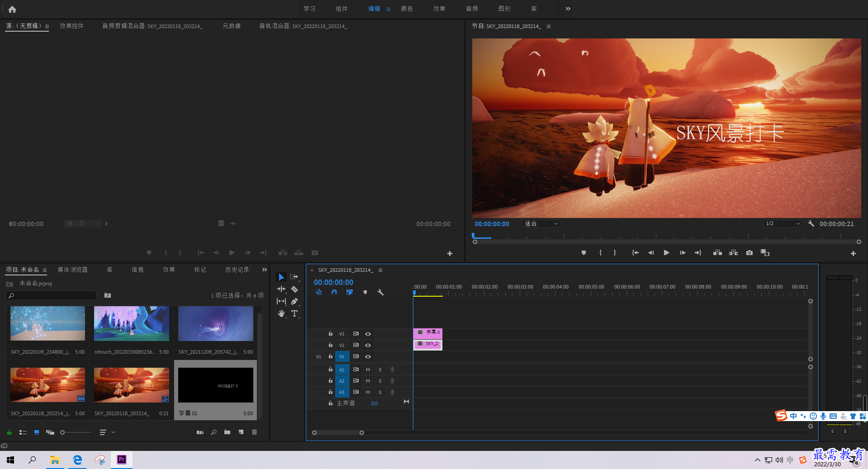Screen dimensions: 868x469
Task: Toggle lock on track V3
Action: point(331,334)
